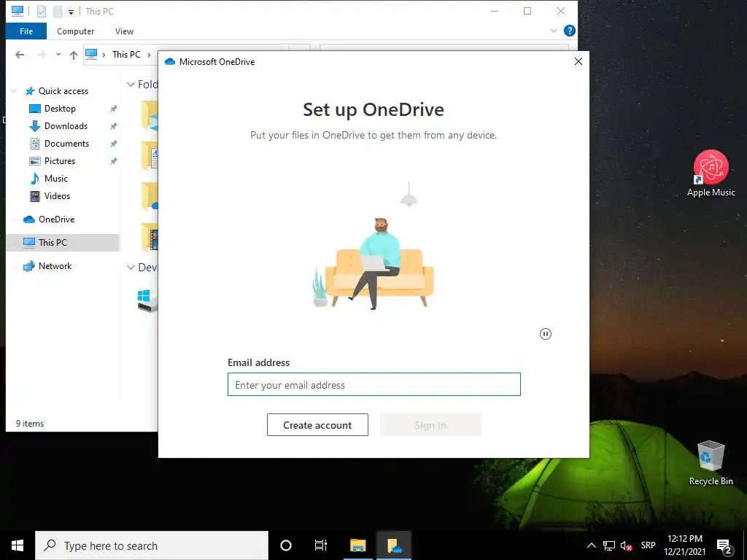The image size is (747, 560).
Task: Open Videos in navigation pane
Action: coord(57,196)
